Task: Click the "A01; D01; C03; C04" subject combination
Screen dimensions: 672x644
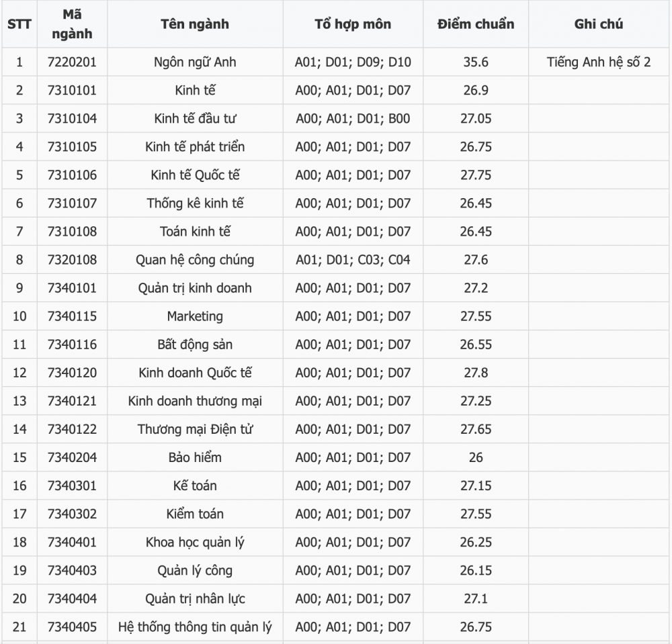Action: (353, 260)
